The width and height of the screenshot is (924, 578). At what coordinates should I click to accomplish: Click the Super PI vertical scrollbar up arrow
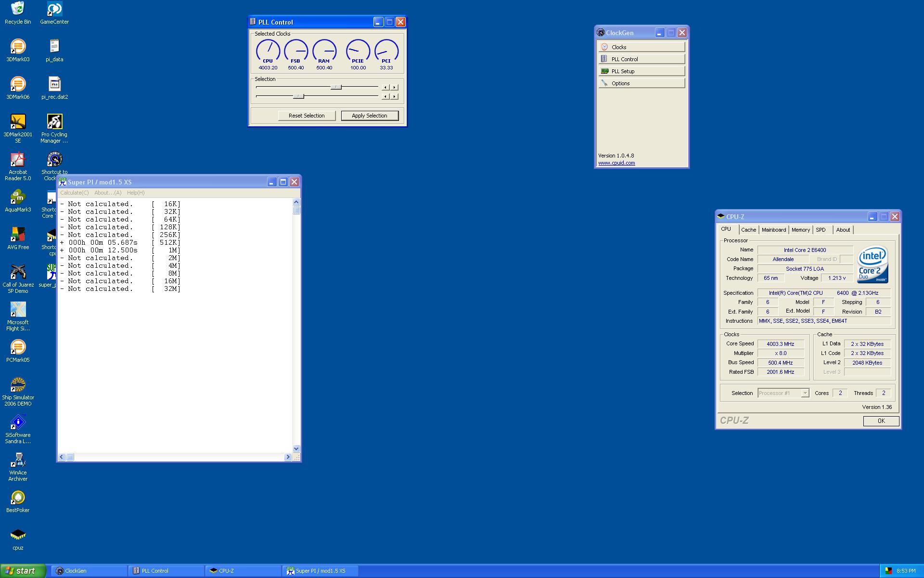(x=296, y=202)
